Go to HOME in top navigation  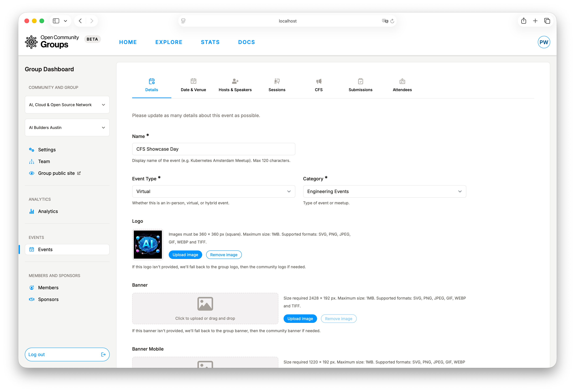[128, 42]
